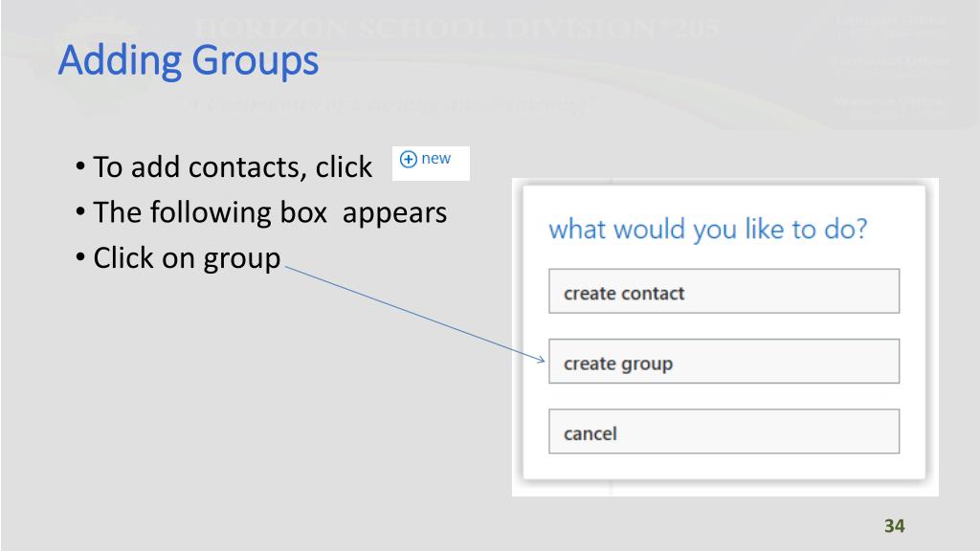The width and height of the screenshot is (980, 551).
Task: Click the faded logo at the top-left corner
Action: [x=94, y=62]
